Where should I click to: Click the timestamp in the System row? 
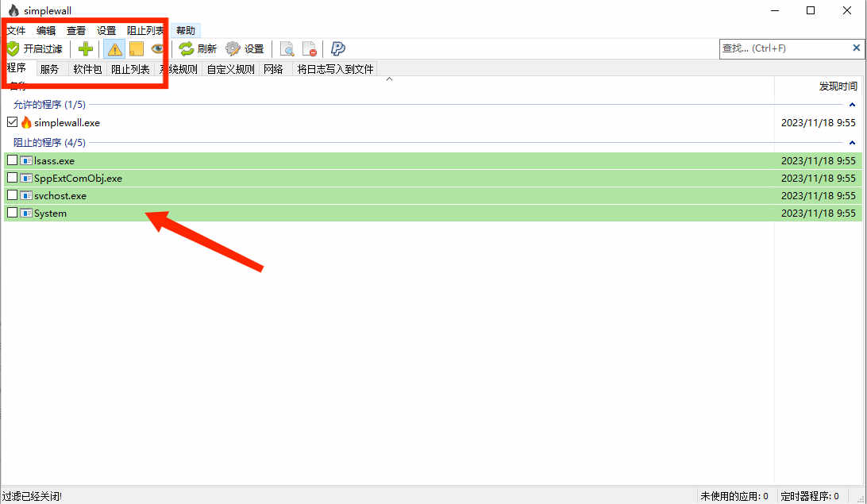[819, 214]
